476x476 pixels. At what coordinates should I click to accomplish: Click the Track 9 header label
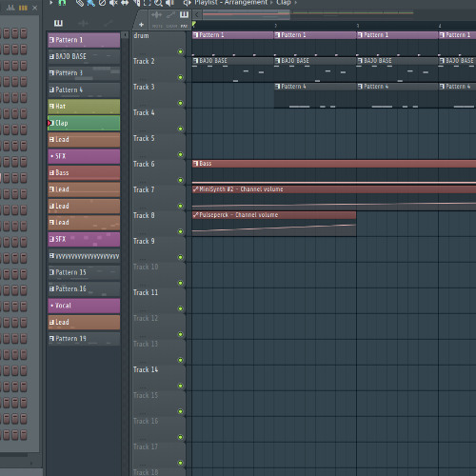144,241
